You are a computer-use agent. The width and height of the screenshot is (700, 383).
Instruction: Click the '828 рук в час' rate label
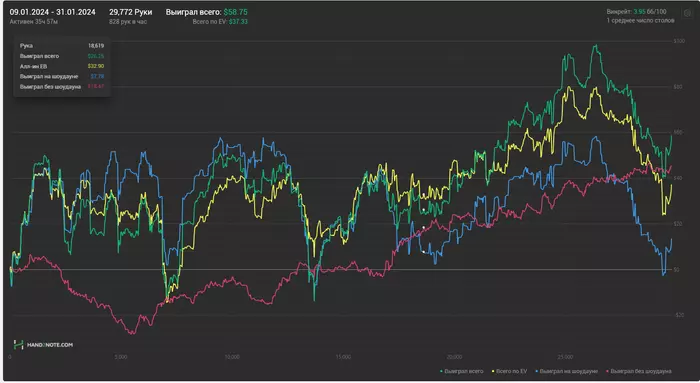pyautogui.click(x=128, y=21)
